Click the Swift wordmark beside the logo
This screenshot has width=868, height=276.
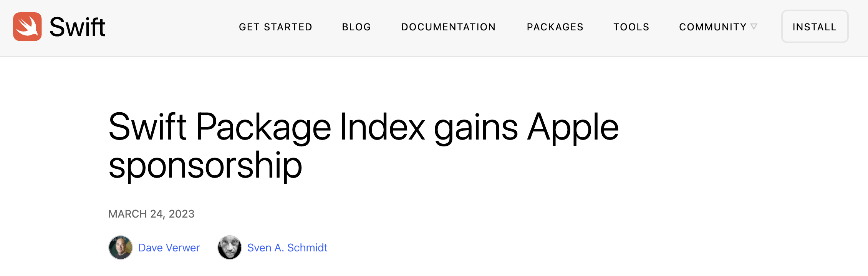pos(77,27)
